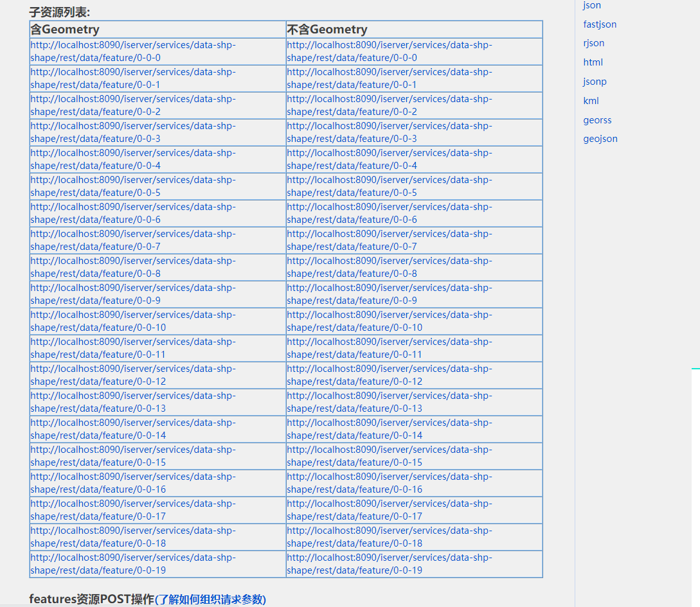Image resolution: width=700 pixels, height=607 pixels.
Task: Open feature/0-0-14 link in 不含Geometry column
Action: (x=390, y=429)
